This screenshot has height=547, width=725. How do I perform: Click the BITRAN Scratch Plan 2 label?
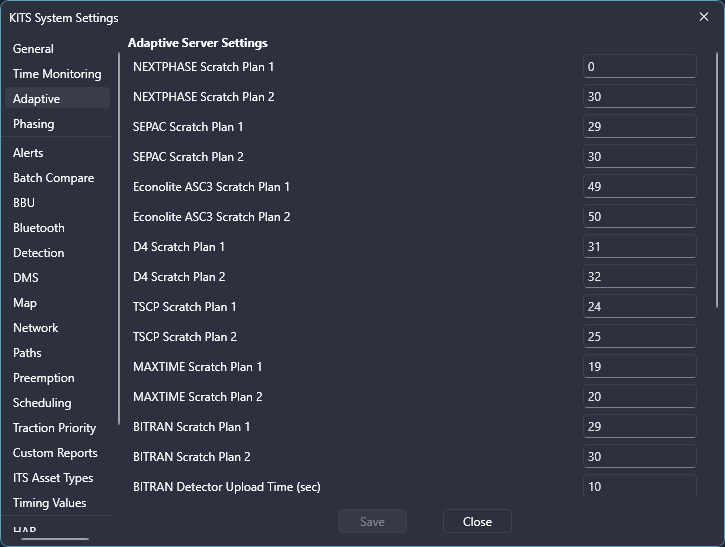pos(192,457)
